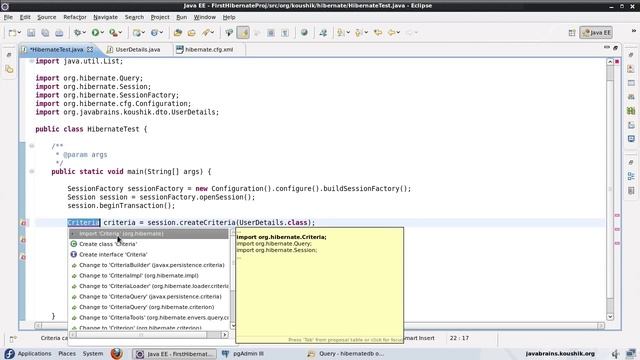Open the Window menu
The image size is (640, 360).
[204, 17]
